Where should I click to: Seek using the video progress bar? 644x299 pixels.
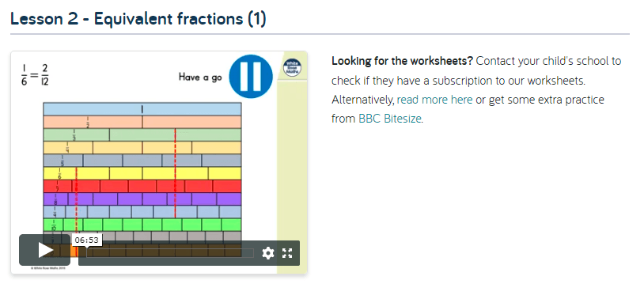pos(170,253)
